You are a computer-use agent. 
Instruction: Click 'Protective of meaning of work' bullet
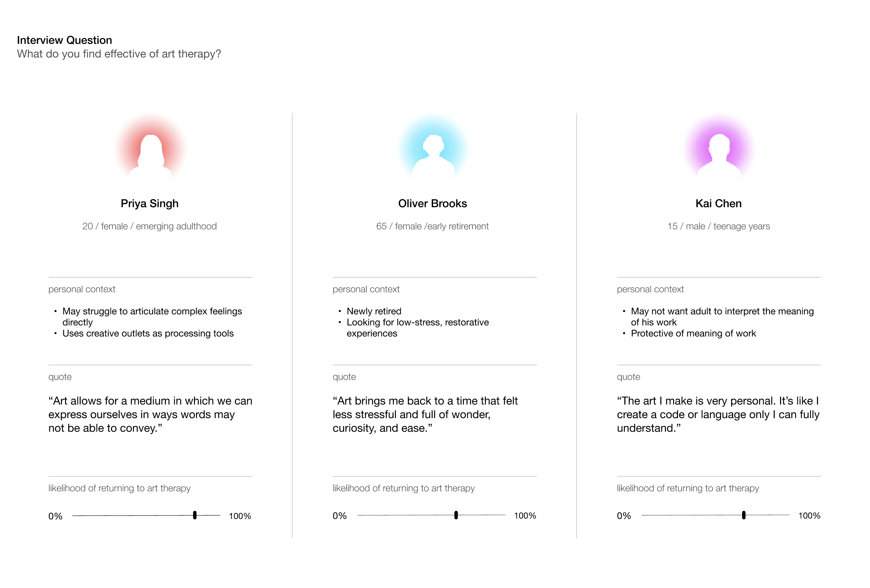tap(693, 333)
